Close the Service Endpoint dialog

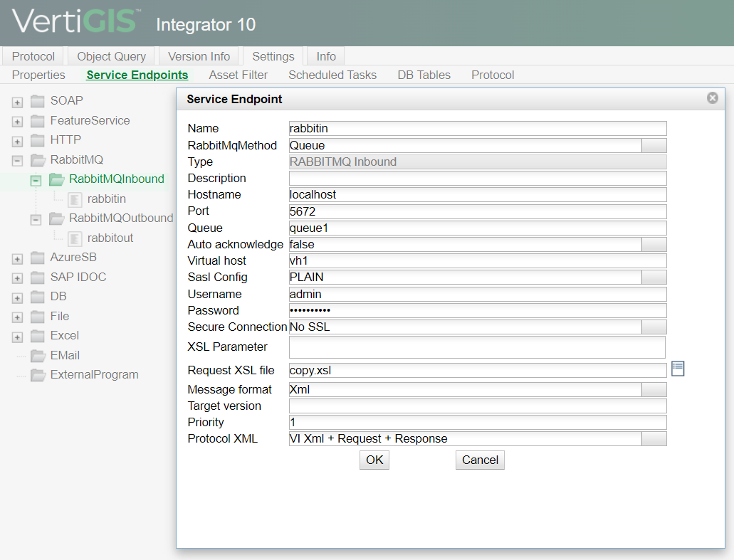(x=713, y=97)
